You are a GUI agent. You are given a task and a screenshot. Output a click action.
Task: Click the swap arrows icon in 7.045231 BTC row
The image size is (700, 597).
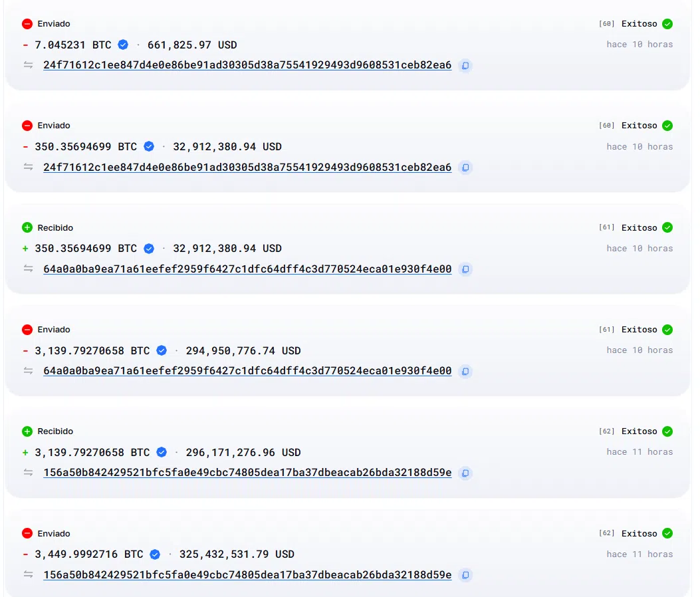(x=29, y=65)
